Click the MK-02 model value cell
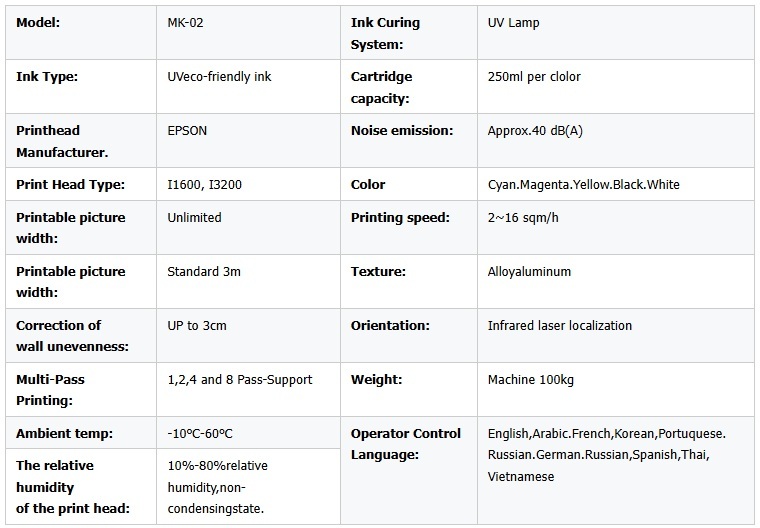Viewport: 760px width, 528px height. pyautogui.click(x=186, y=23)
